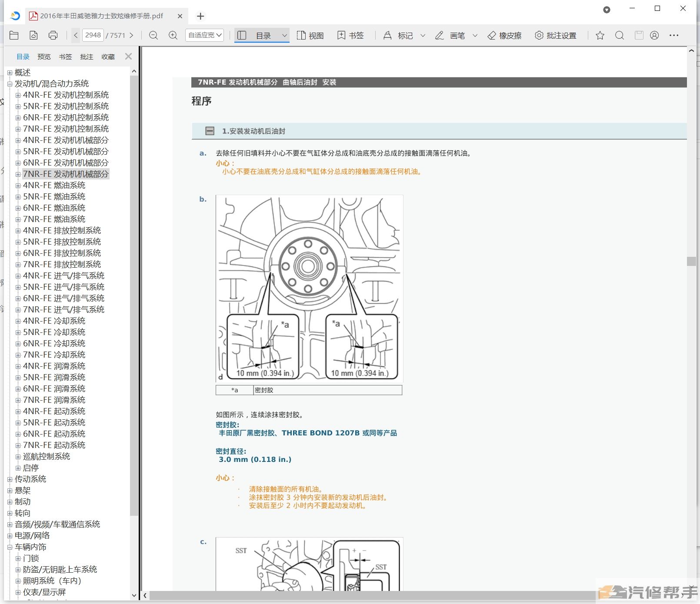This screenshot has height=604, width=700.
Task: Select the 橡皮擦 eraser tool
Action: [504, 35]
